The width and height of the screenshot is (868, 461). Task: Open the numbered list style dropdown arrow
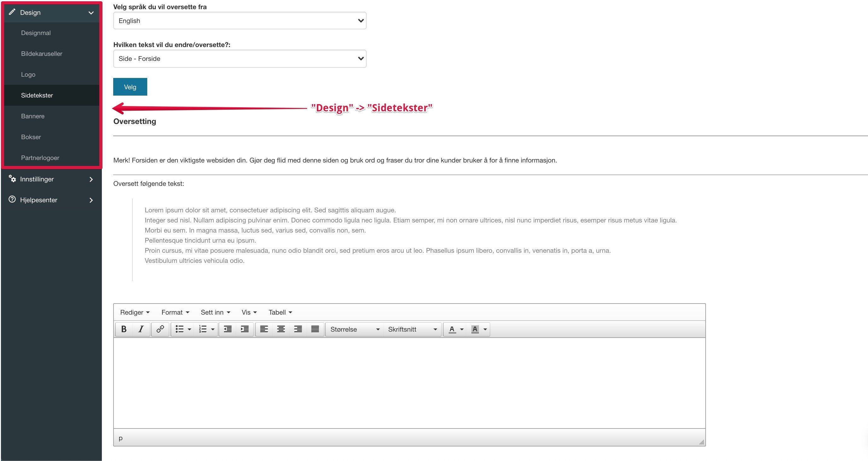213,329
